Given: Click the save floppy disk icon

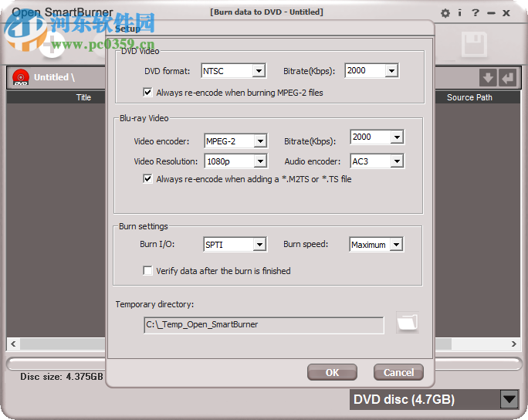Looking at the screenshot, I should (x=474, y=44).
